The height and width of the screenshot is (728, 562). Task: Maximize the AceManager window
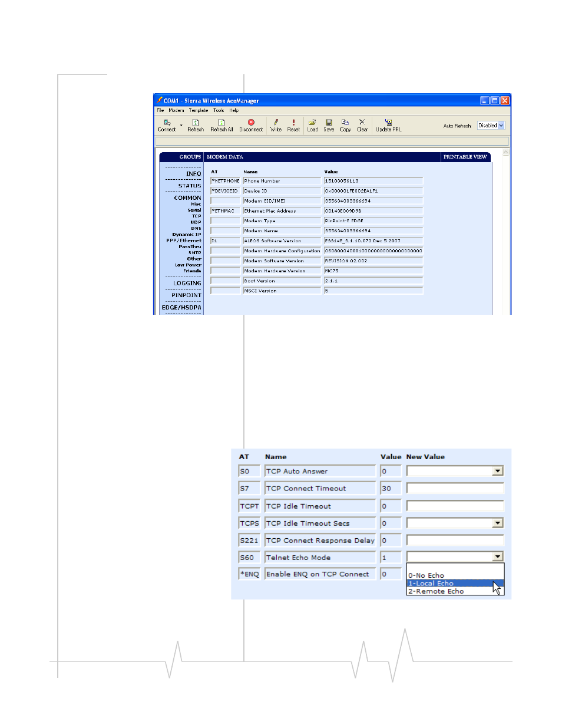pyautogui.click(x=494, y=101)
